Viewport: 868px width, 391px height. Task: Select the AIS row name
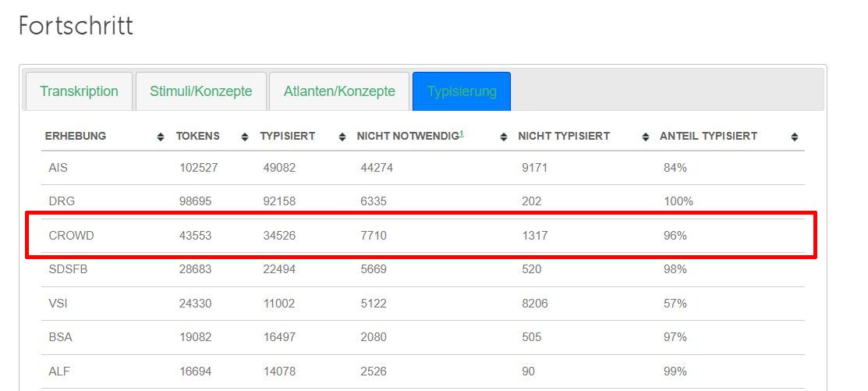[58, 168]
